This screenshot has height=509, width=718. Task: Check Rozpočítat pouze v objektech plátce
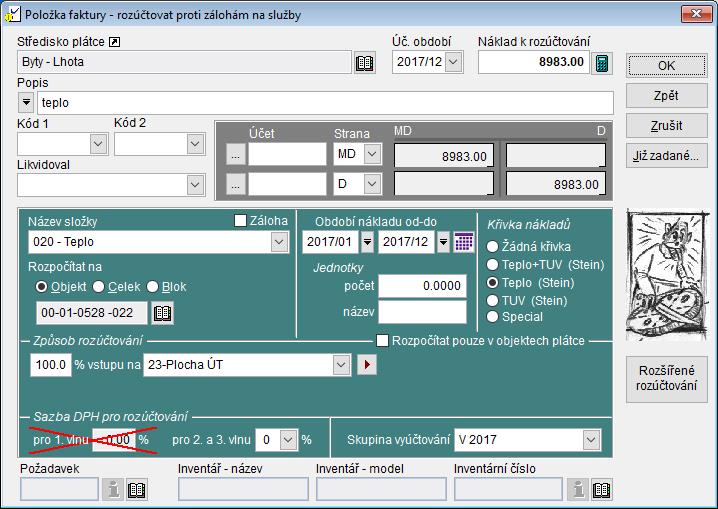point(382,341)
